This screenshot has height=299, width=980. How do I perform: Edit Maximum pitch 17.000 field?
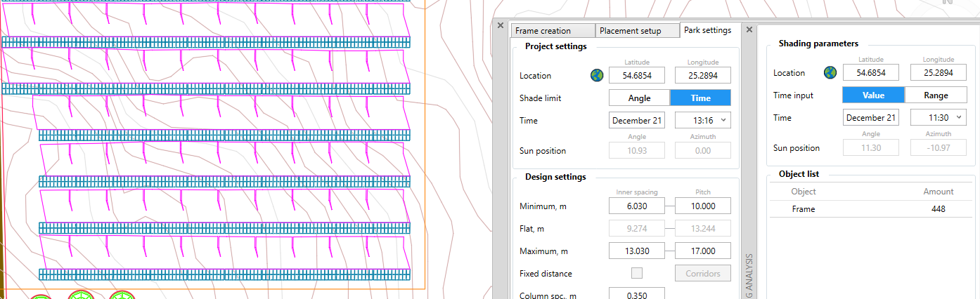coord(703,251)
